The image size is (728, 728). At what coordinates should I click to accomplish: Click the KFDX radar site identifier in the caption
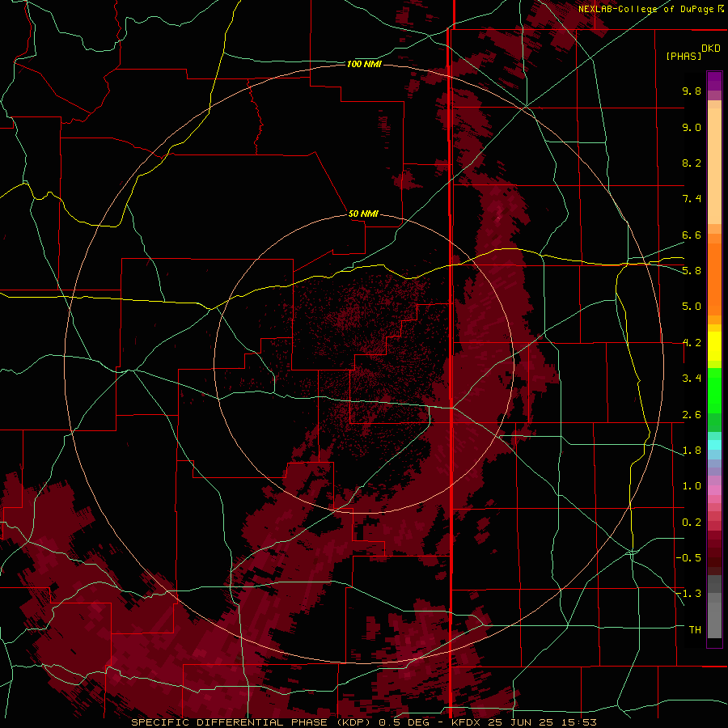(x=467, y=722)
